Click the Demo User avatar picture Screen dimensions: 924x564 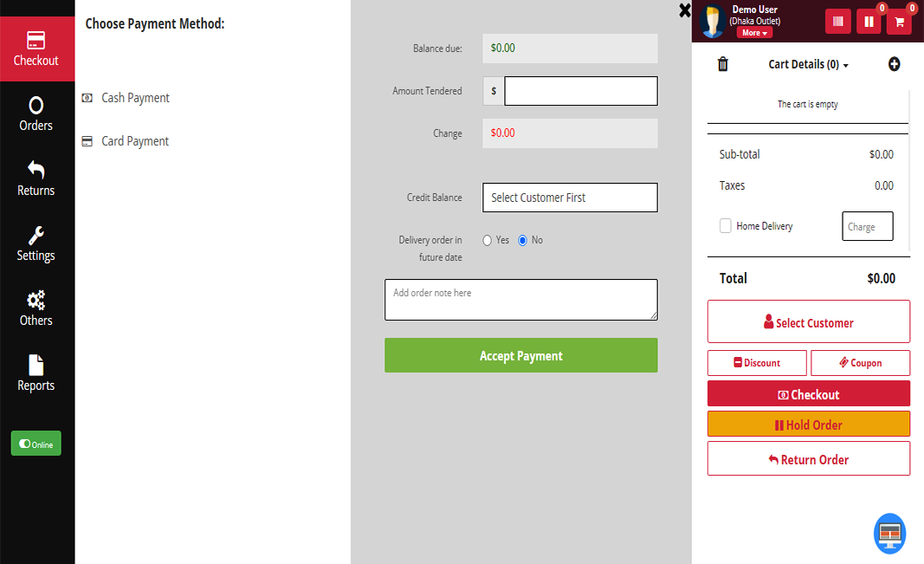click(713, 22)
